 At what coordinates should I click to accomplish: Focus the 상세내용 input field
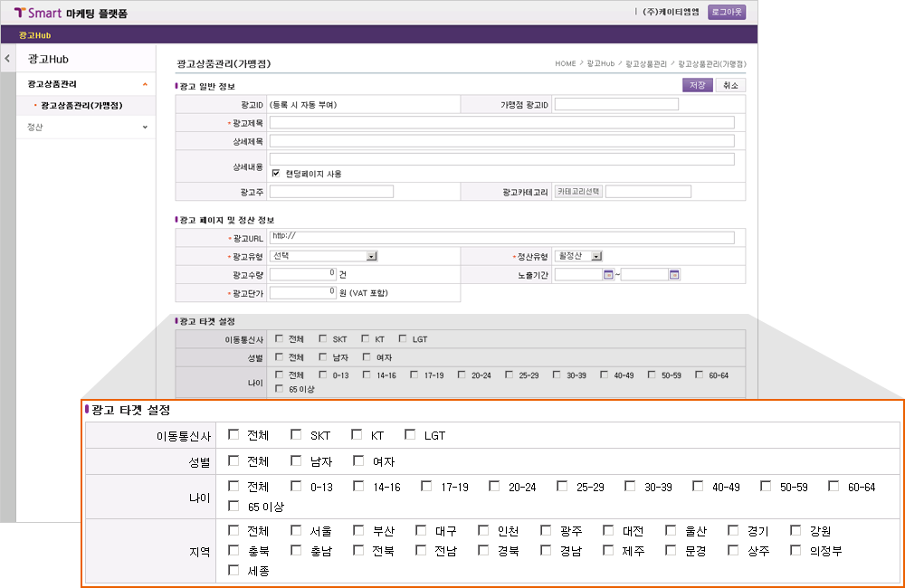(x=502, y=159)
